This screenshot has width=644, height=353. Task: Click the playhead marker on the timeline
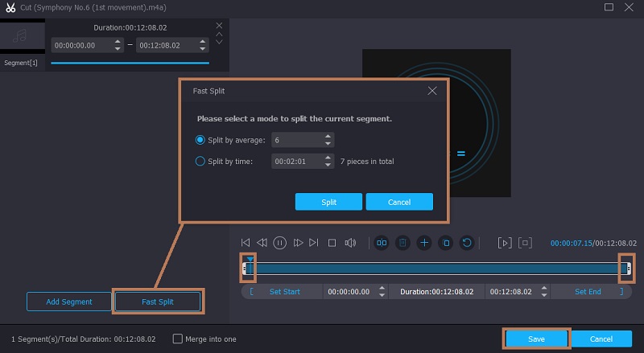250,260
